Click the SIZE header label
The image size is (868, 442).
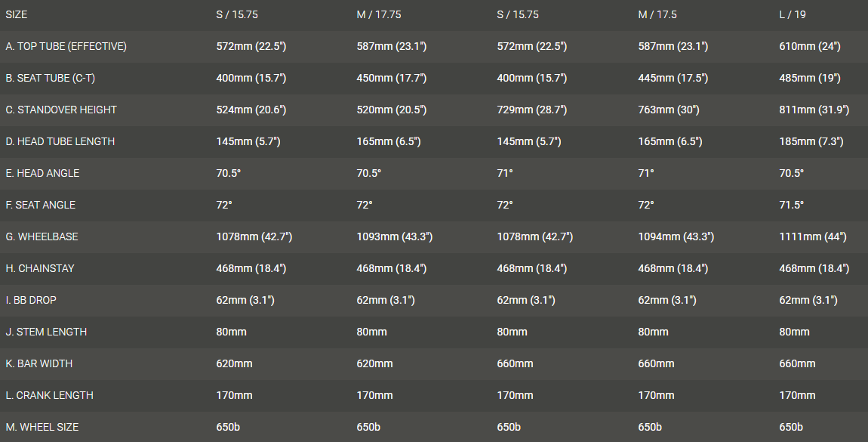(17, 14)
